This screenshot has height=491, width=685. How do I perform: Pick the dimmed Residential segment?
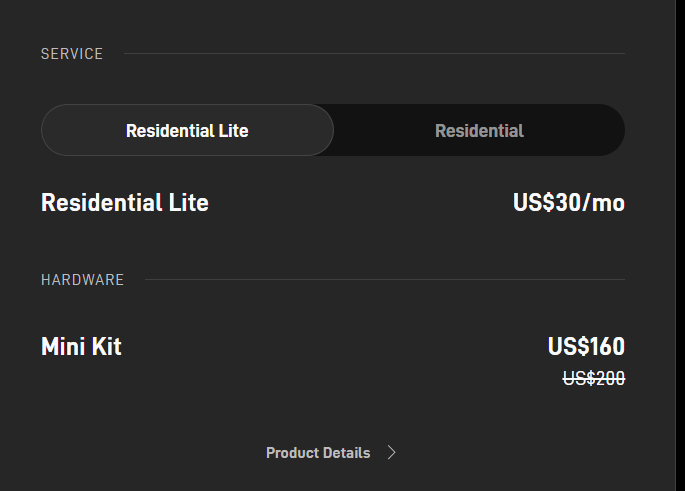[479, 131]
